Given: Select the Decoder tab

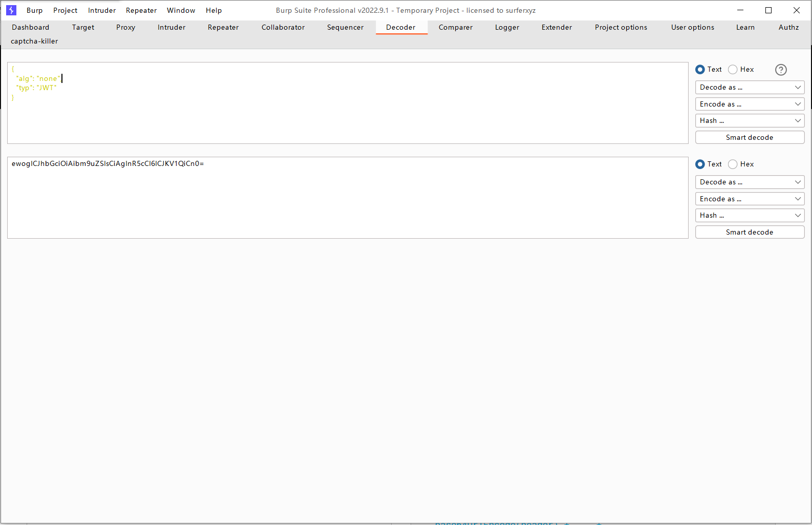Looking at the screenshot, I should [x=401, y=28].
